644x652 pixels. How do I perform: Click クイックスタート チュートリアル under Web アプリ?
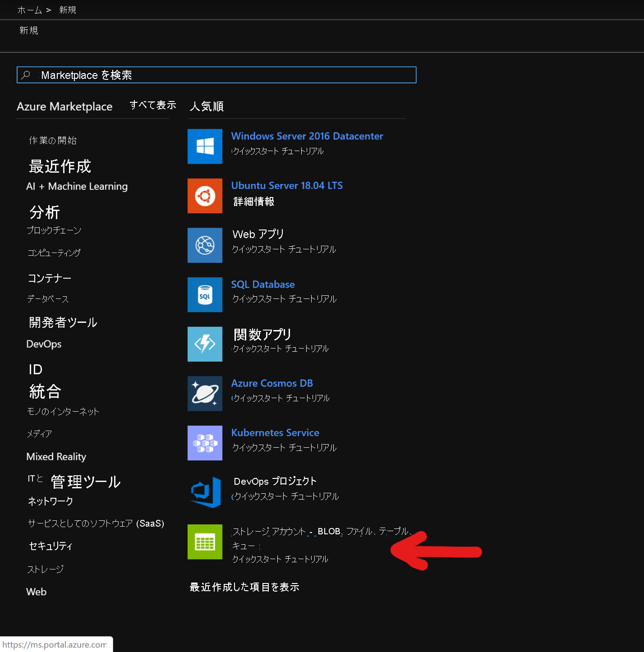click(x=284, y=249)
